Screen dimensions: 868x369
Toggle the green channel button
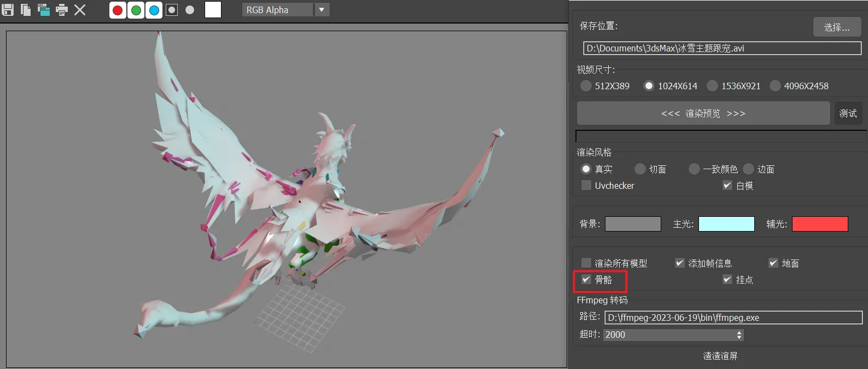[x=136, y=10]
